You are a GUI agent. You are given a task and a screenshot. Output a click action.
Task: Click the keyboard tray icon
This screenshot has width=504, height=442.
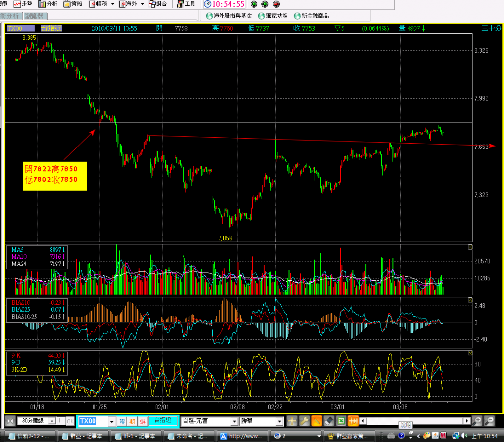click(x=391, y=436)
